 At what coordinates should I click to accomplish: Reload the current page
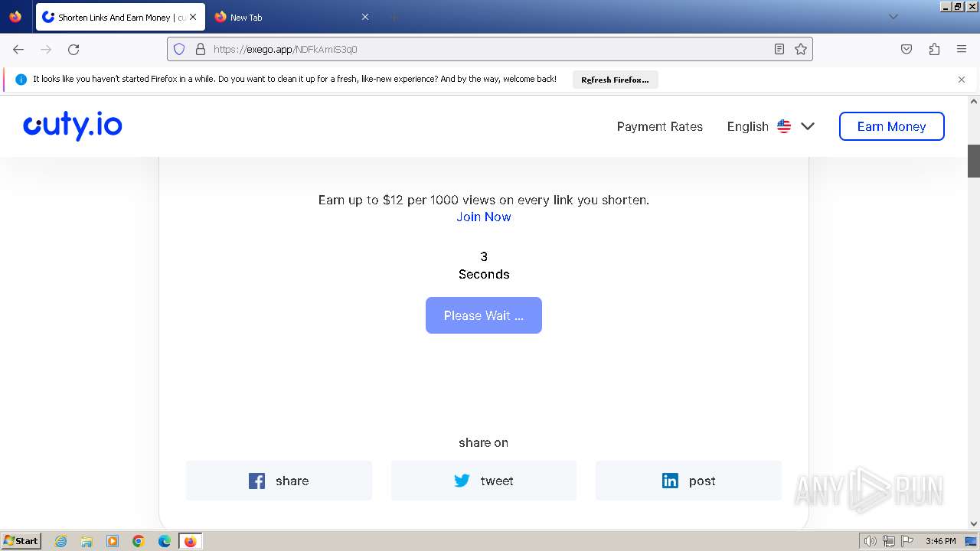(73, 49)
